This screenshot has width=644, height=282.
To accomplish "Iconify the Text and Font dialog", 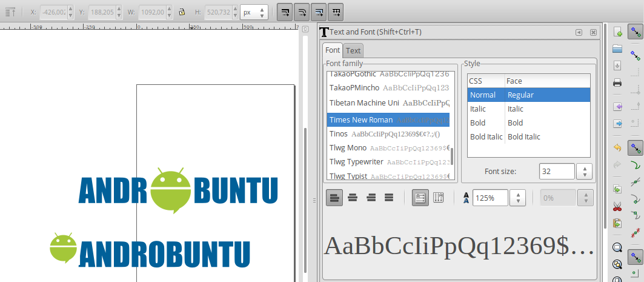I will 579,33.
